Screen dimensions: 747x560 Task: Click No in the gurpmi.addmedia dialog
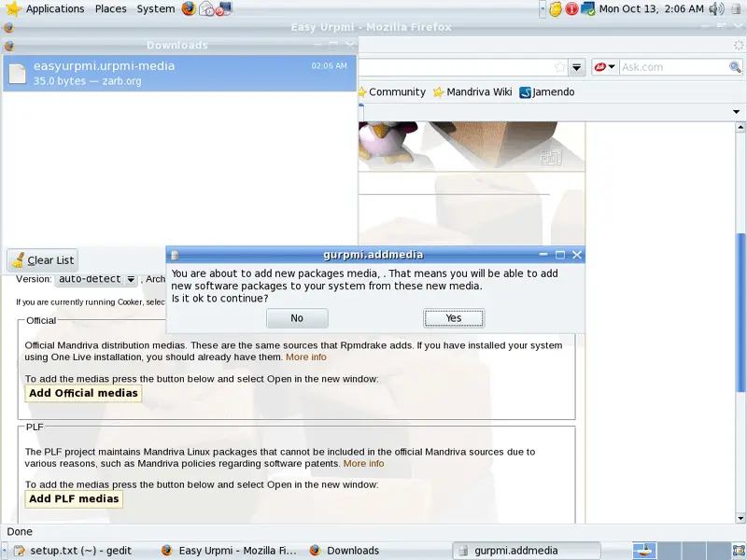(x=297, y=318)
